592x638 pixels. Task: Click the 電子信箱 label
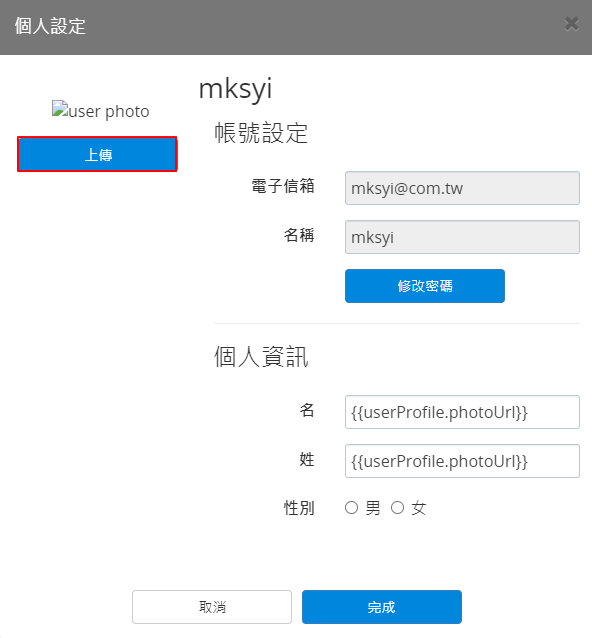pos(283,186)
